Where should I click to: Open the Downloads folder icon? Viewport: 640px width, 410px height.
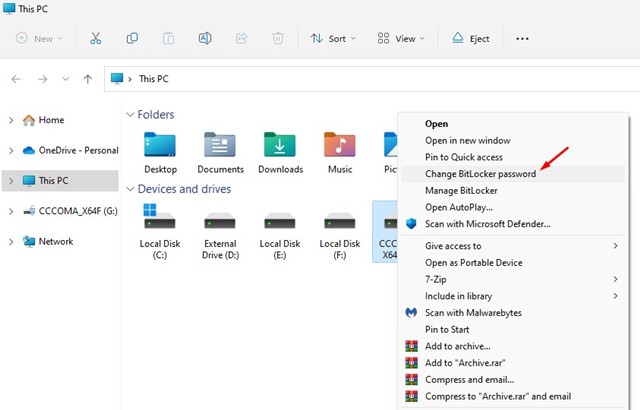coord(280,146)
